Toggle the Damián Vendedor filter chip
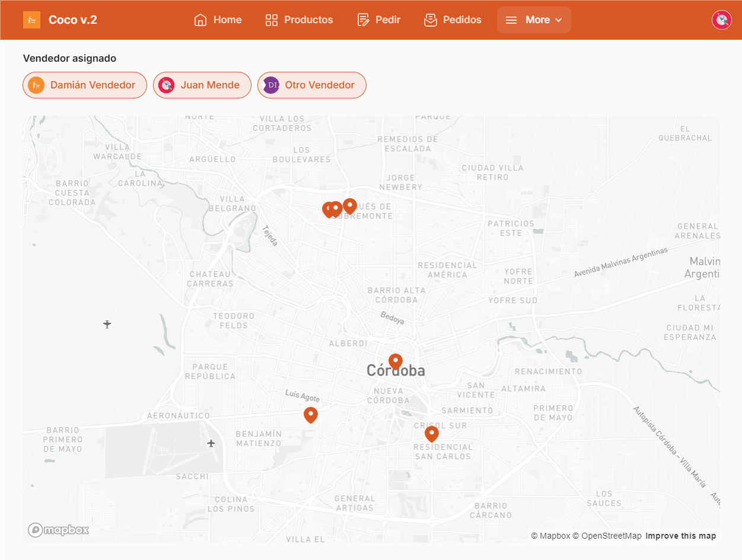The height and width of the screenshot is (560, 742). (84, 85)
